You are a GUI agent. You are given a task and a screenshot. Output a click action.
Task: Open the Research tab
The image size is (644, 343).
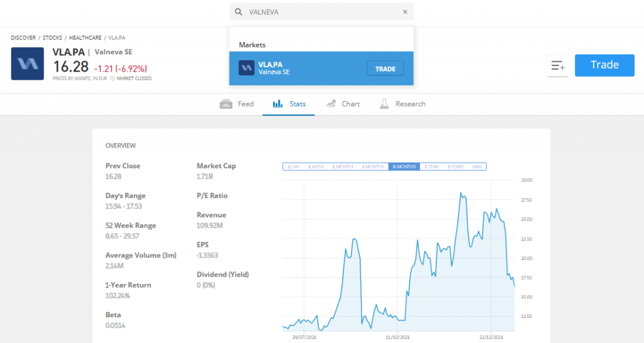coord(402,104)
